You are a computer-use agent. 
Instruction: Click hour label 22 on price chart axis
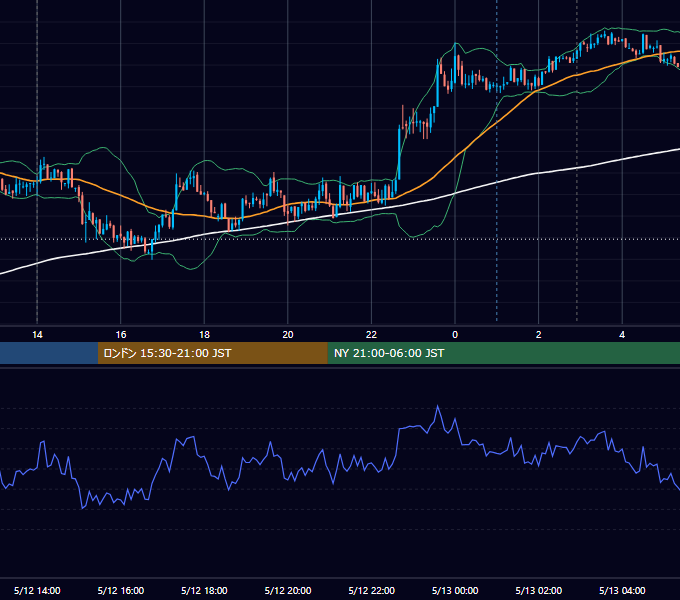pyautogui.click(x=372, y=335)
